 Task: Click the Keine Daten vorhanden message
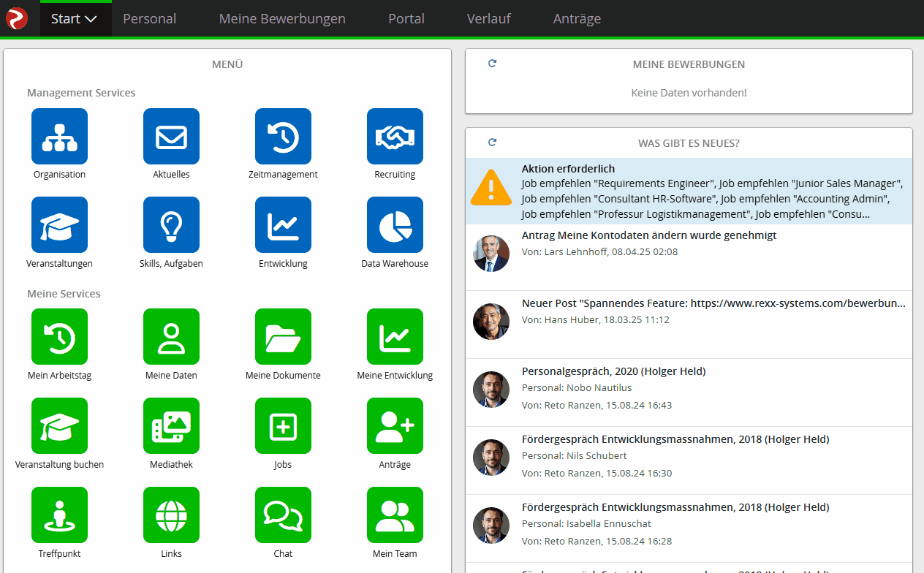689,93
